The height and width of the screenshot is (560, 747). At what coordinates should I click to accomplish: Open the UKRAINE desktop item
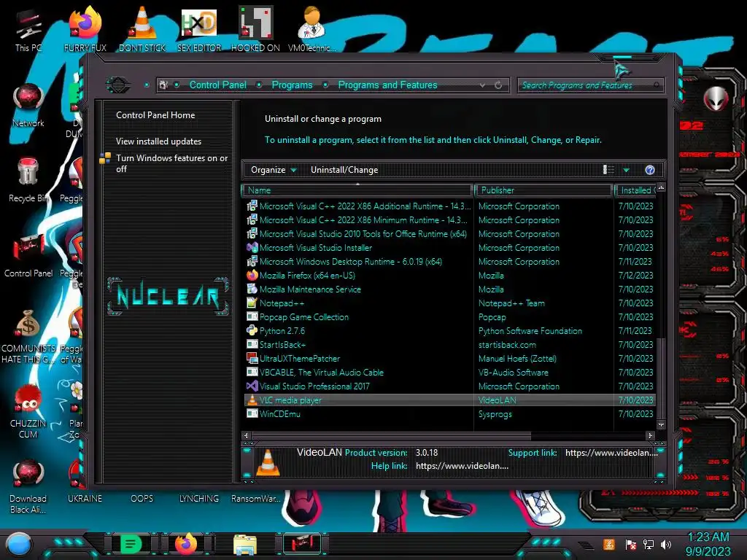click(x=85, y=499)
